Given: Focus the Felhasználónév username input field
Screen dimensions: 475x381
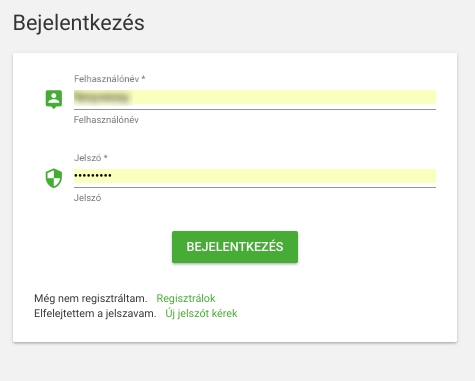Looking at the screenshot, I should [x=255, y=97].
